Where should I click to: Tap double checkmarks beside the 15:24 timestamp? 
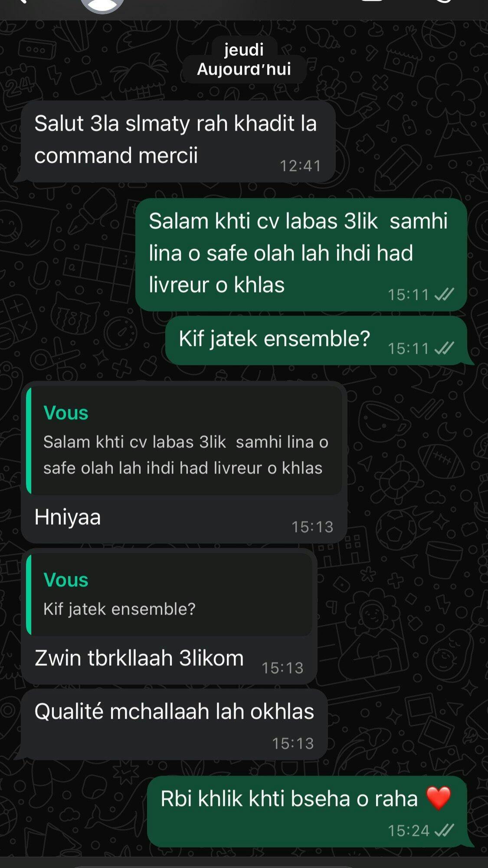[x=444, y=830]
